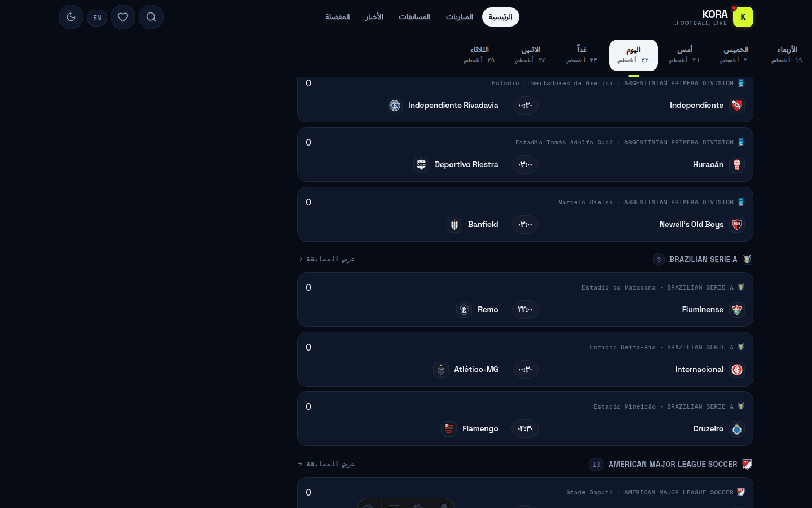Open عرض المسابقة link for Major League Soccer
This screenshot has height=508, width=812.
[326, 464]
